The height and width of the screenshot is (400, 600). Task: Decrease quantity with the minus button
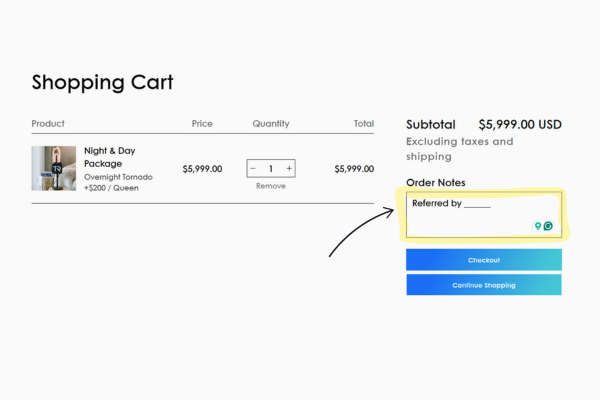pos(253,168)
